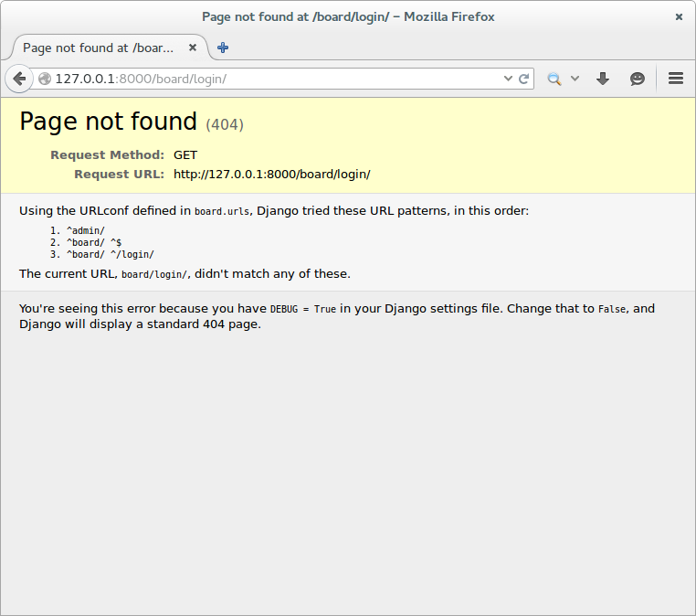Open the Firefox hamburger menu
Image resolution: width=696 pixels, height=616 pixels.
pos(676,79)
